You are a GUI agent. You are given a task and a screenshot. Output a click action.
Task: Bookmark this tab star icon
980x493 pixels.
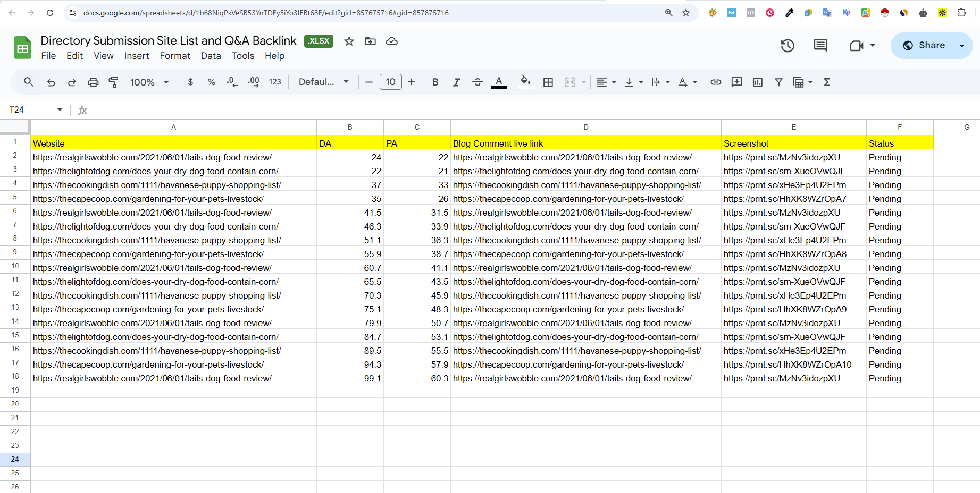pos(686,13)
